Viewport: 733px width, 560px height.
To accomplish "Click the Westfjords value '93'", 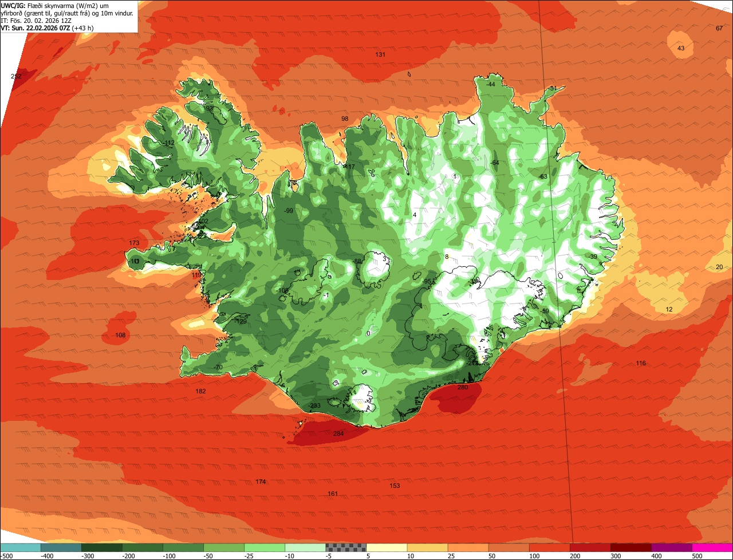I will click(x=210, y=108).
